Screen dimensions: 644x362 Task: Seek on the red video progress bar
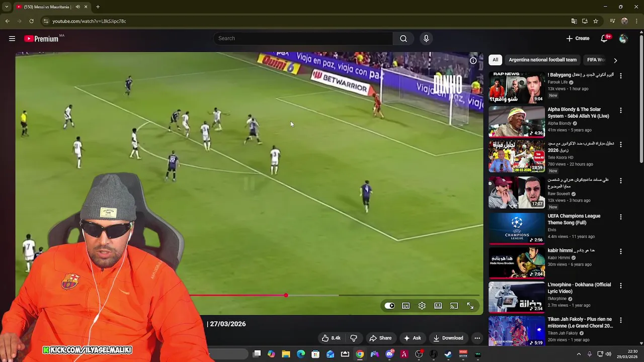point(237,296)
